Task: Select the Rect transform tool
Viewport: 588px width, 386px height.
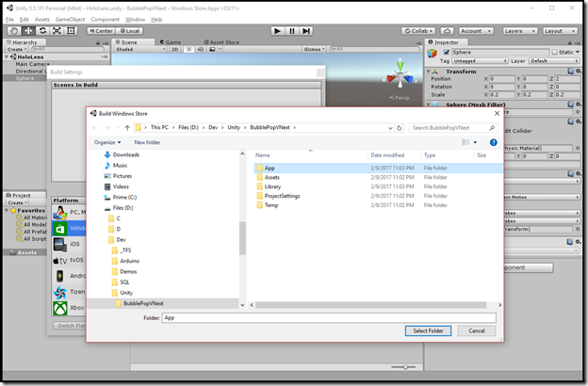Action: coord(72,31)
